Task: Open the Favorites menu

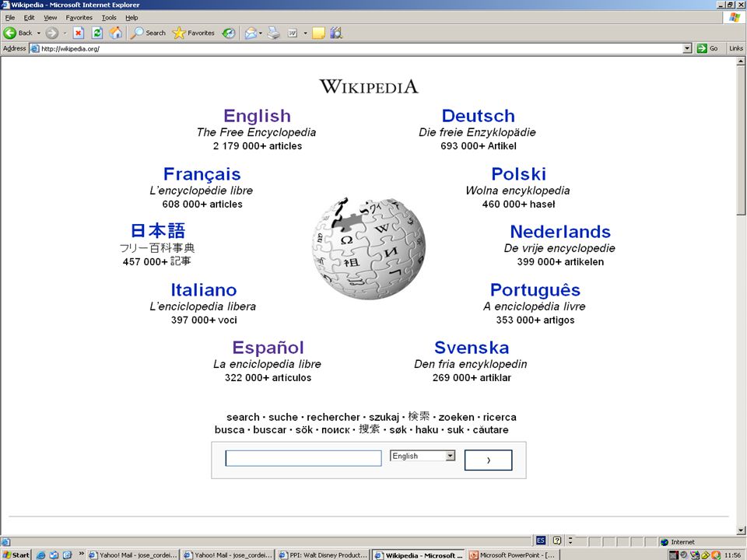Action: pos(79,18)
